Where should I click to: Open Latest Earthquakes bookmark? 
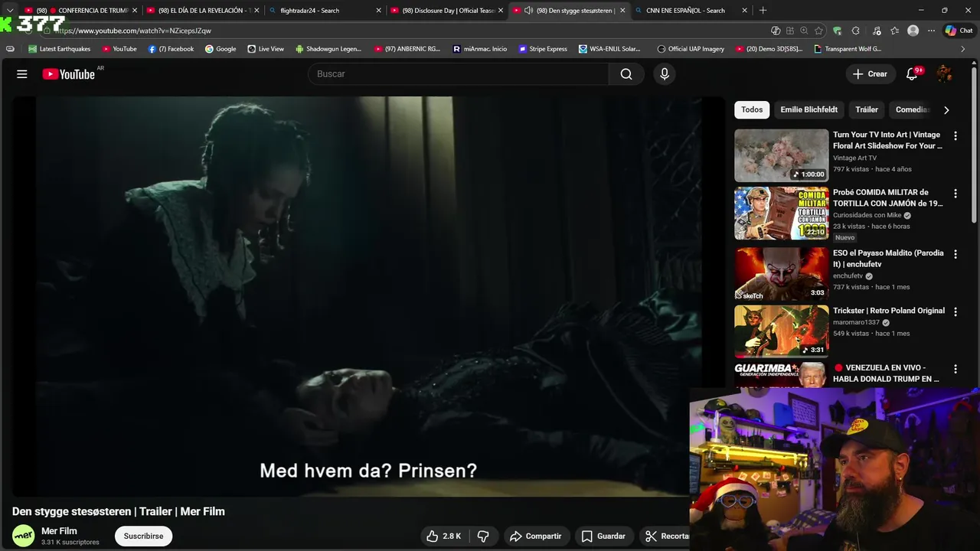point(59,49)
